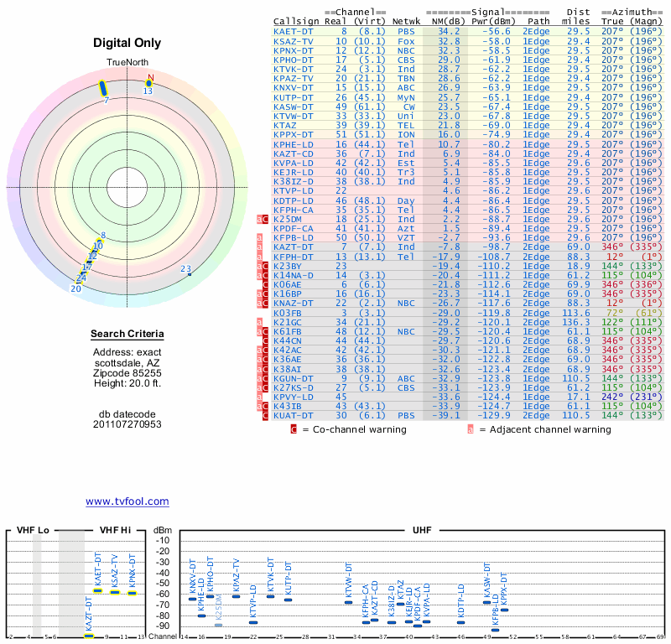The width and height of the screenshot is (671, 644).
Task: Select the channel 23 dot on the radar
Action: pyautogui.click(x=190, y=274)
